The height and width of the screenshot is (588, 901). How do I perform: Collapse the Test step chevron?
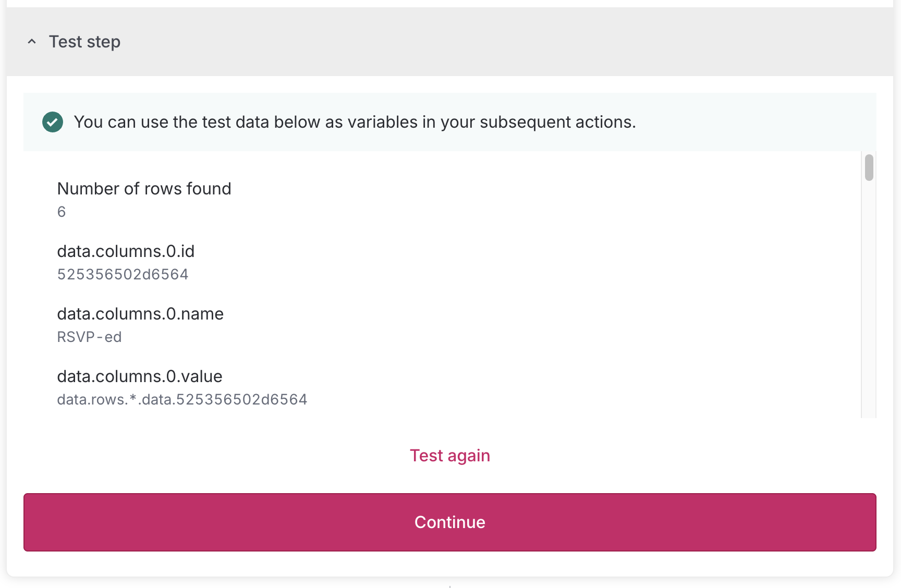point(32,42)
